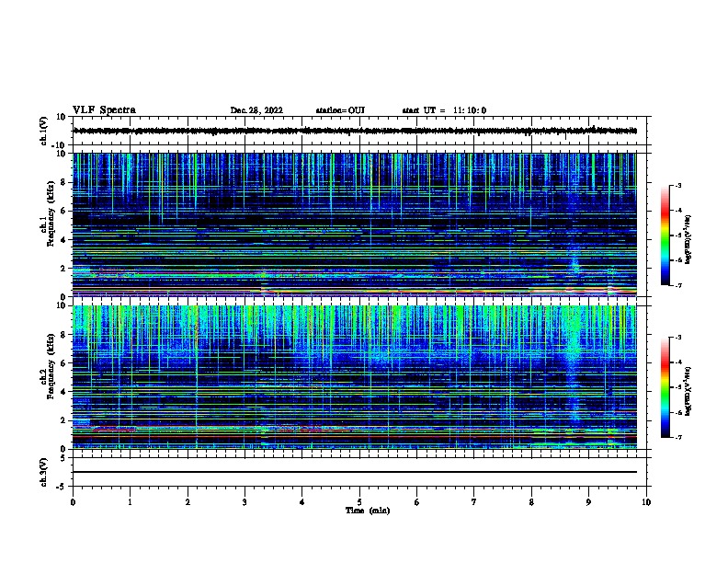Click the "station=OUI" header text

[340, 110]
